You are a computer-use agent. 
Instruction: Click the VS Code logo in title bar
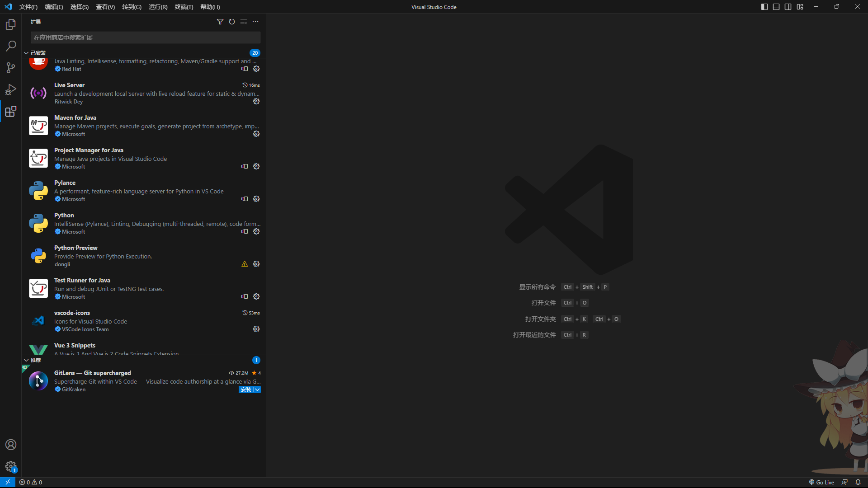(x=8, y=7)
